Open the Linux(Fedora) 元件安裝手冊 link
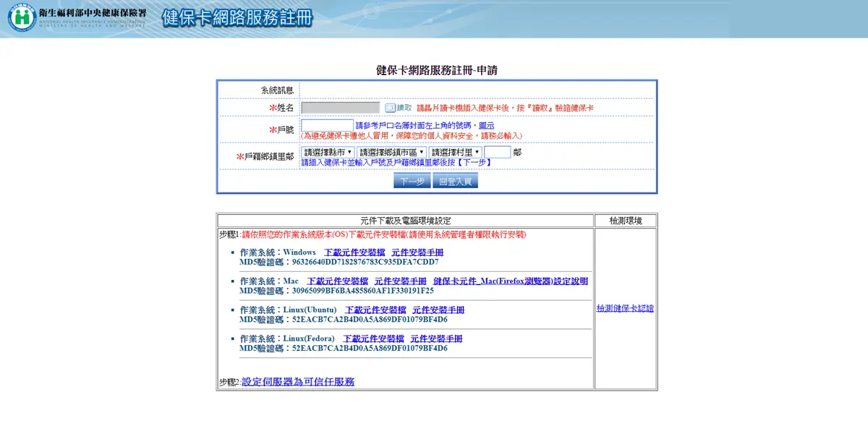 (436, 338)
